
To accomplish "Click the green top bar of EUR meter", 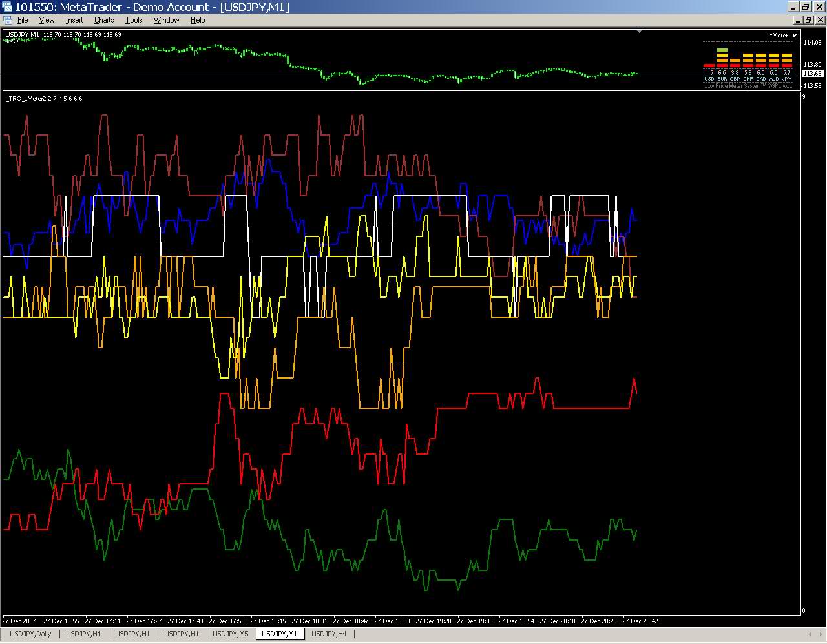I will pos(722,50).
